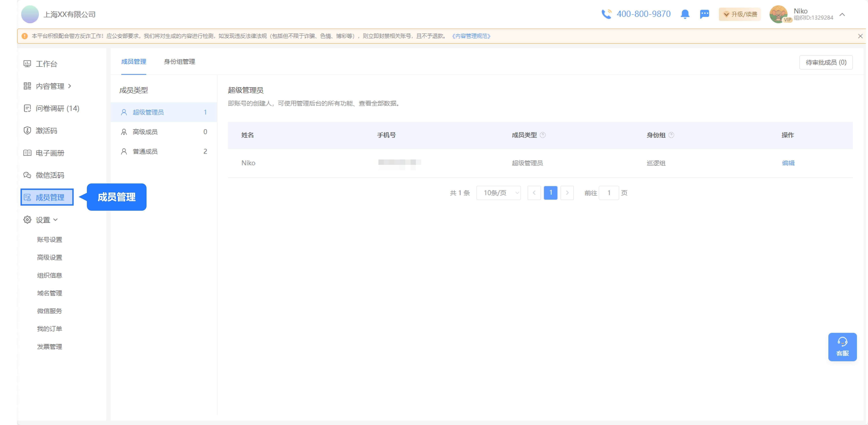Select 普通成员 member type
This screenshot has height=425, width=868.
(x=145, y=151)
